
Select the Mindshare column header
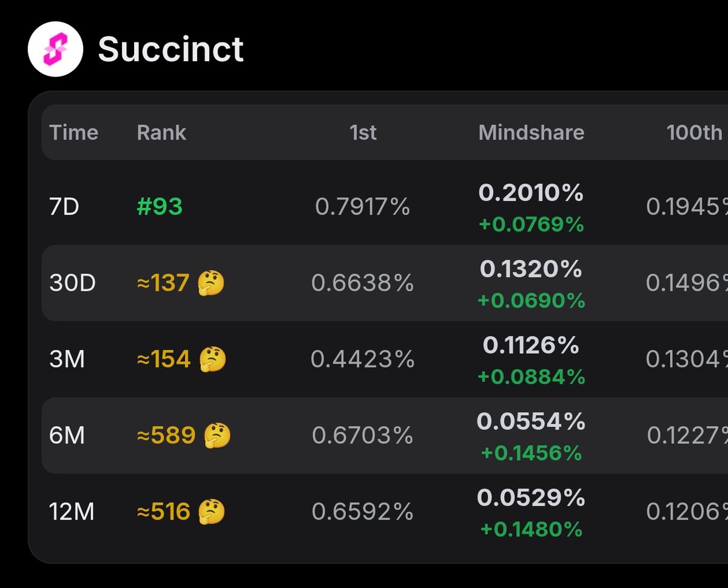tap(531, 132)
